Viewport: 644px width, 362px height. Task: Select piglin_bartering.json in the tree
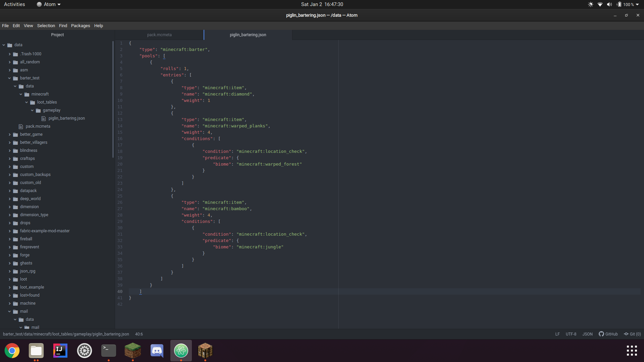tap(66, 118)
